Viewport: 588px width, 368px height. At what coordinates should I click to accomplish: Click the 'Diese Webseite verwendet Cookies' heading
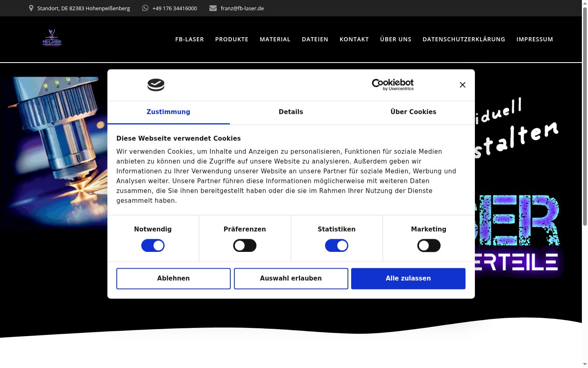click(178, 139)
